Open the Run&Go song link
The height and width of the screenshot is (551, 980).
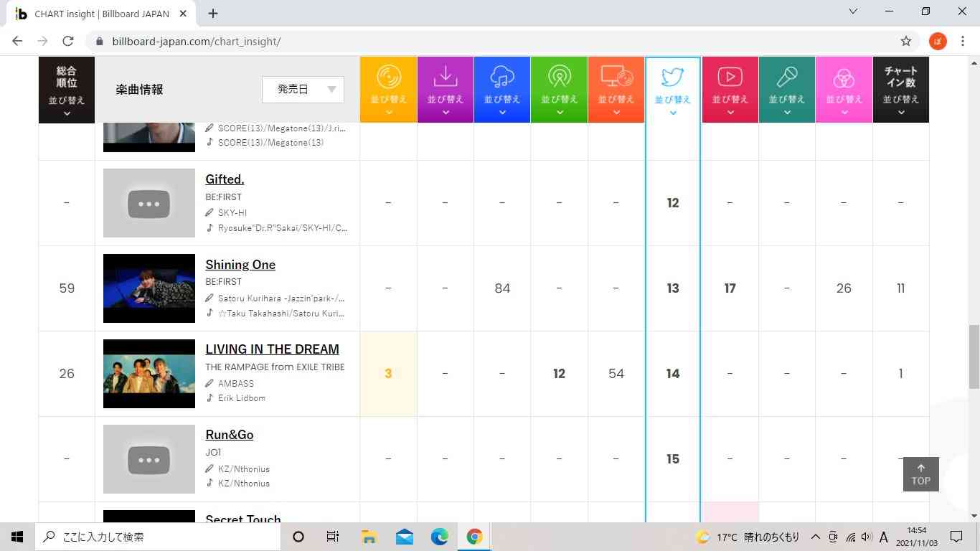tap(229, 435)
